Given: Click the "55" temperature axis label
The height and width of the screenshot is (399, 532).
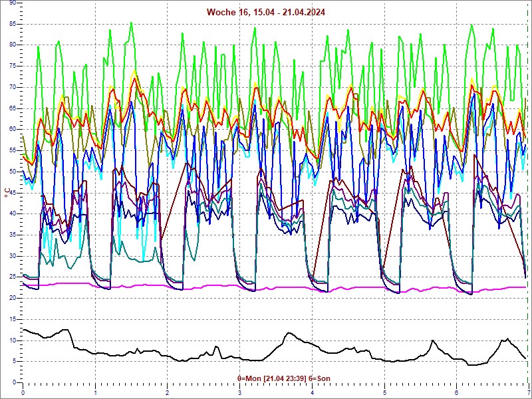Looking at the screenshot, I should tap(12, 150).
